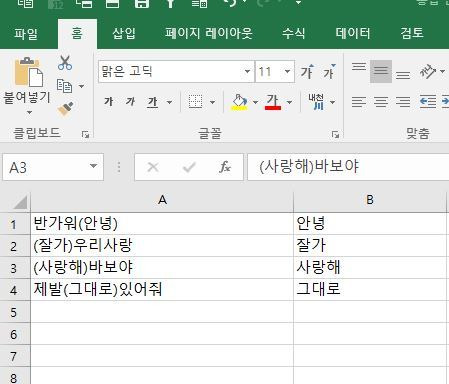
Task: Open clipboard group dialog launcher
Action: tap(86, 134)
